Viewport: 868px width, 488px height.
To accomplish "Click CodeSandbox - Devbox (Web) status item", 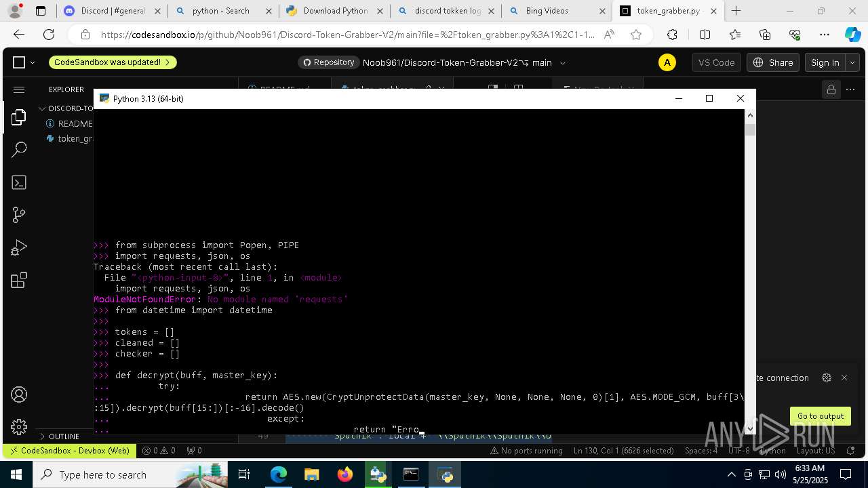I will click(x=68, y=451).
